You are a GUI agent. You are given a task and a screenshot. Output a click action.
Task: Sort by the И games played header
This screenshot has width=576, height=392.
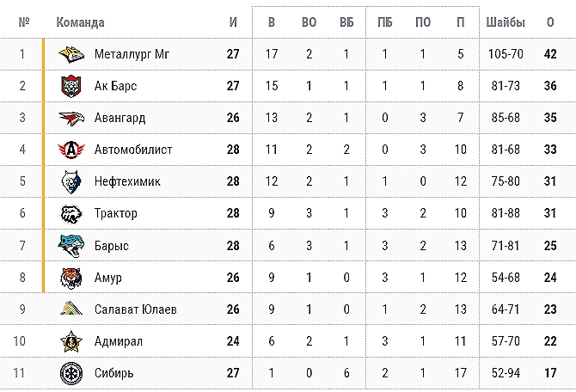[233, 22]
